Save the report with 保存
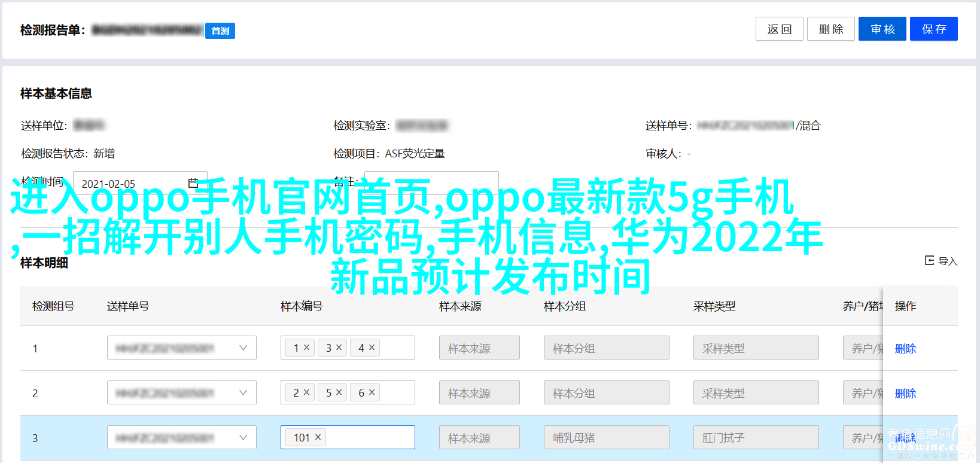 click(934, 29)
